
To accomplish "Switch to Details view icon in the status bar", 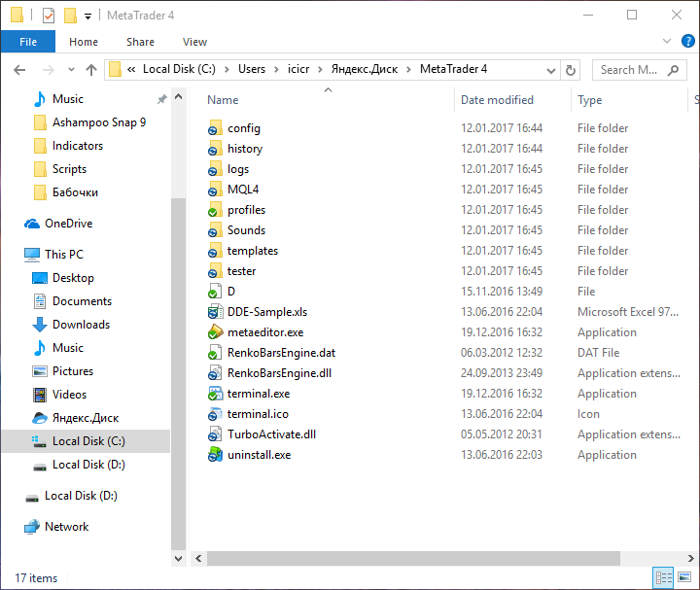I will 663,578.
